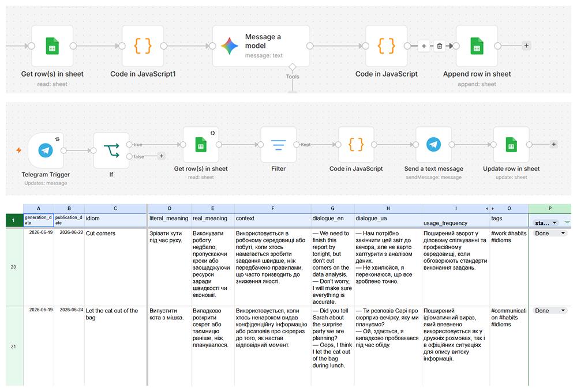Add a node after Append row in sheet
This screenshot has height=392, width=577.
tap(527, 46)
